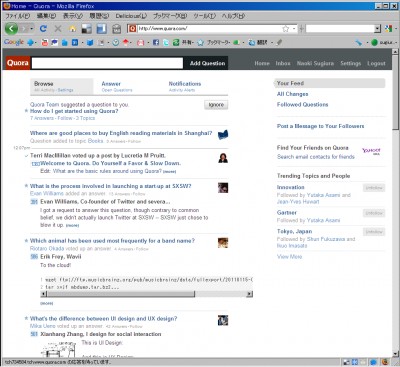Switch to the Browse tab

coord(62,86)
